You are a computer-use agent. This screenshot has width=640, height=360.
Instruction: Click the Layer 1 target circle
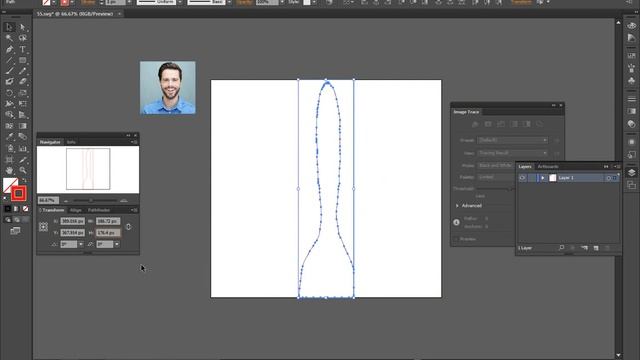(x=608, y=178)
